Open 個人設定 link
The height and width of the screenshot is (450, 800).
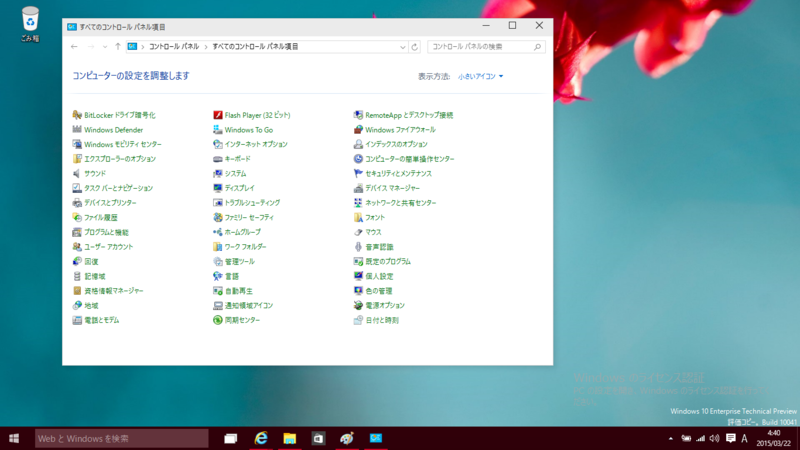pos(379,276)
